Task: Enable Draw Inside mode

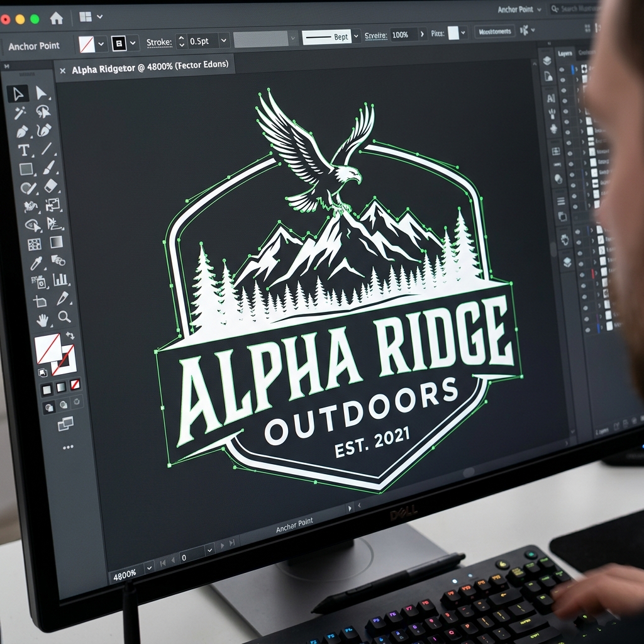Action: click(77, 402)
